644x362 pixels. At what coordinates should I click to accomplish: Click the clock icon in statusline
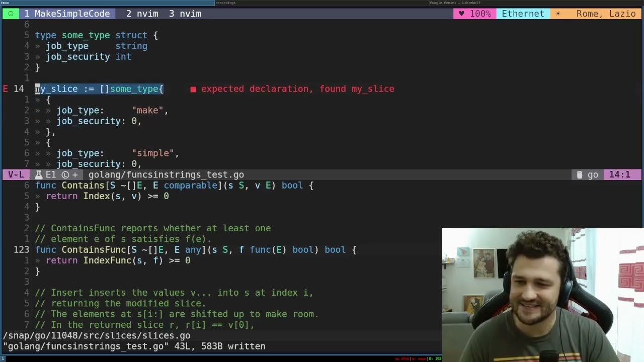[65, 175]
